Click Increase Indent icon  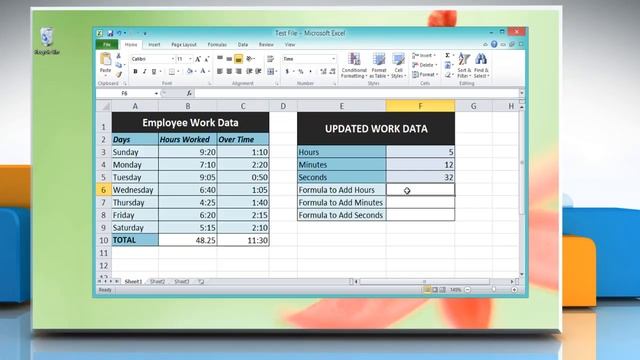click(x=258, y=71)
